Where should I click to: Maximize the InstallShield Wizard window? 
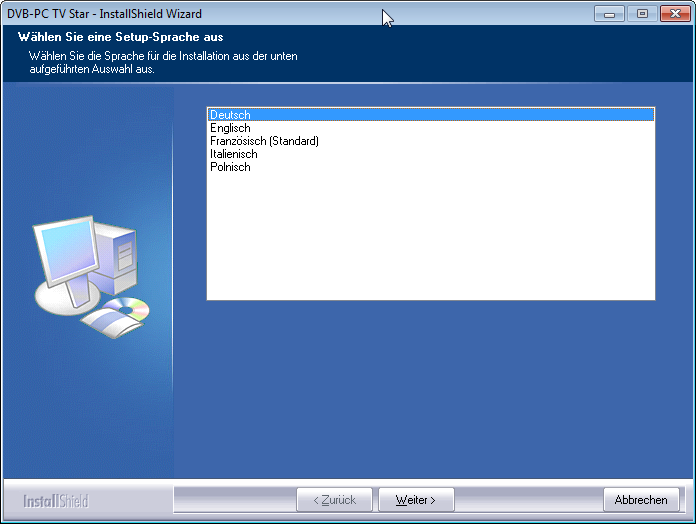tap(642, 14)
